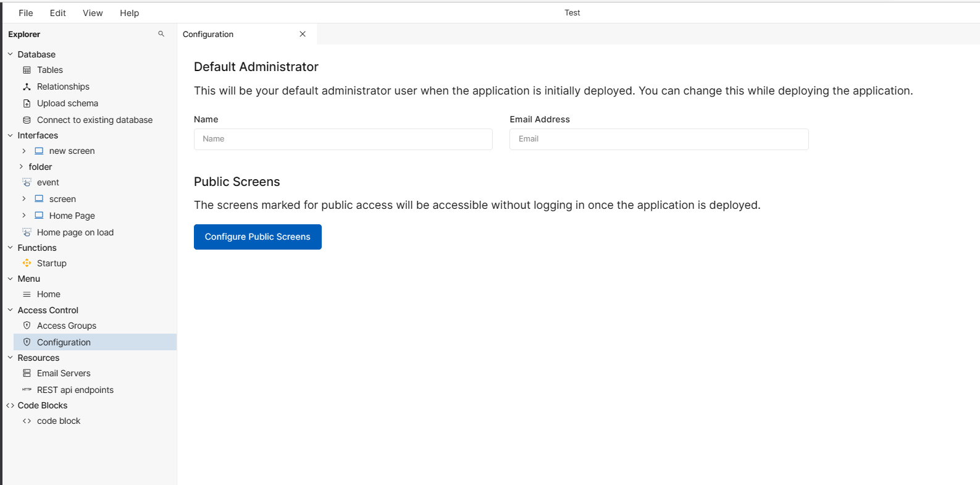Open Email Servers resource
Screen dimensions: 980x485
tap(64, 373)
